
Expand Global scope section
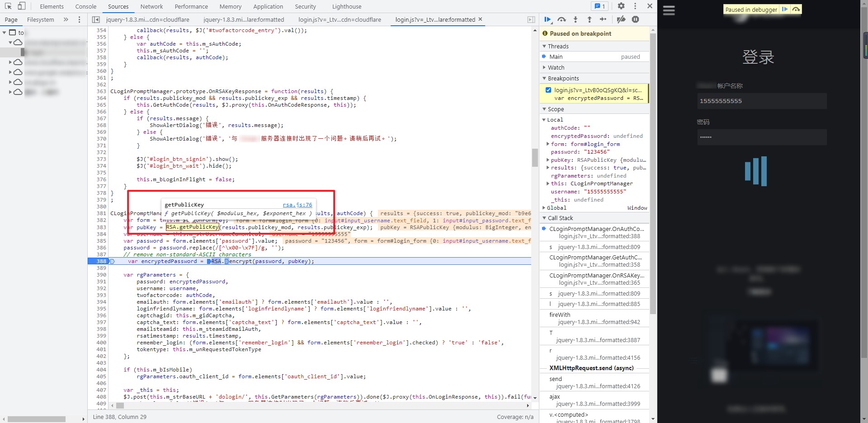click(544, 208)
